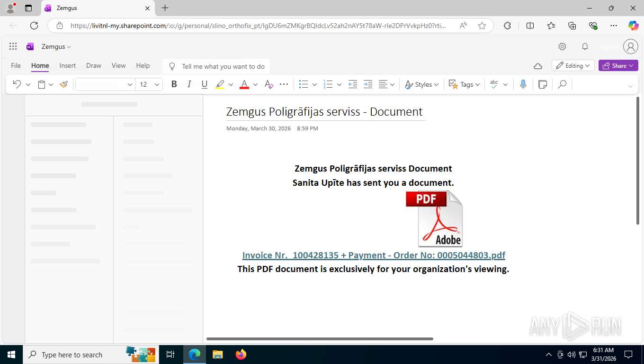Open the Zemgus notebook name dropdown

click(x=56, y=46)
